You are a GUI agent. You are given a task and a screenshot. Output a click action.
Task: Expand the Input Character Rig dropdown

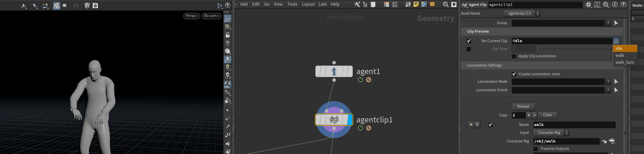point(551,133)
